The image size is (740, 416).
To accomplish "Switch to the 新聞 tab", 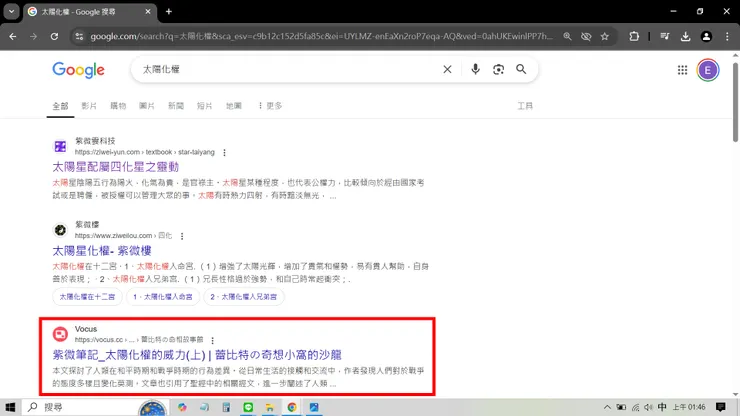I will pyautogui.click(x=176, y=106).
